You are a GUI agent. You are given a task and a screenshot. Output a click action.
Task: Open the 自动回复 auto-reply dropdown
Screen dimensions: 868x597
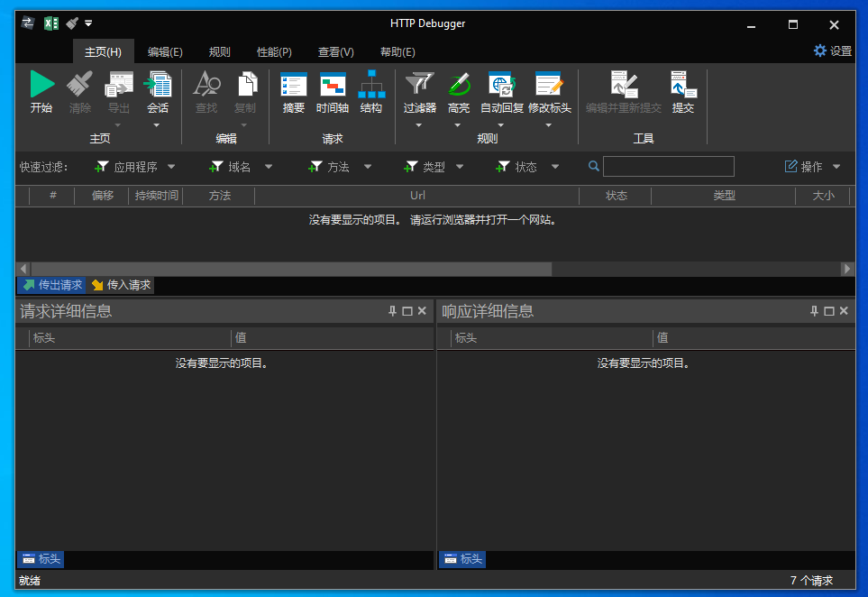click(x=501, y=125)
